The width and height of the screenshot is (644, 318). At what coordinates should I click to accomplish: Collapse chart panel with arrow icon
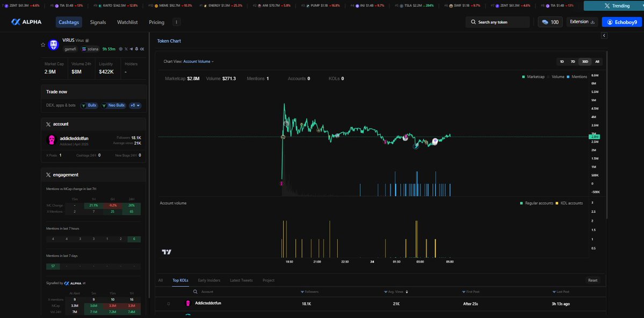(x=604, y=36)
